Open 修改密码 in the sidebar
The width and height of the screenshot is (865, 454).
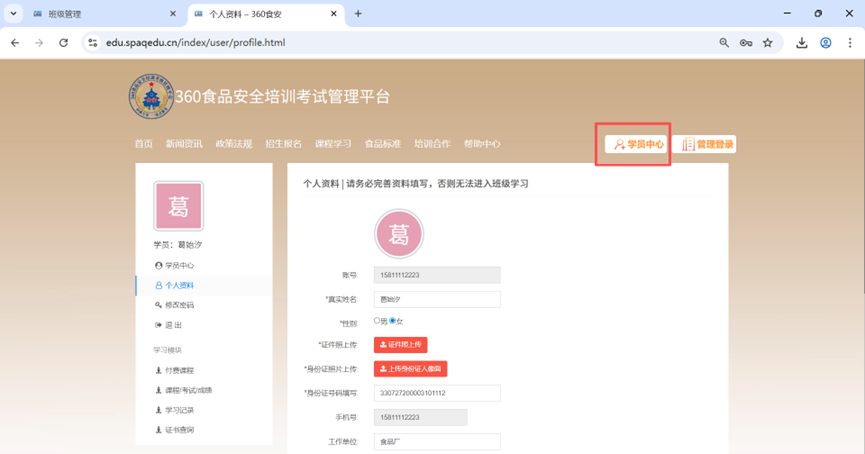coord(179,305)
